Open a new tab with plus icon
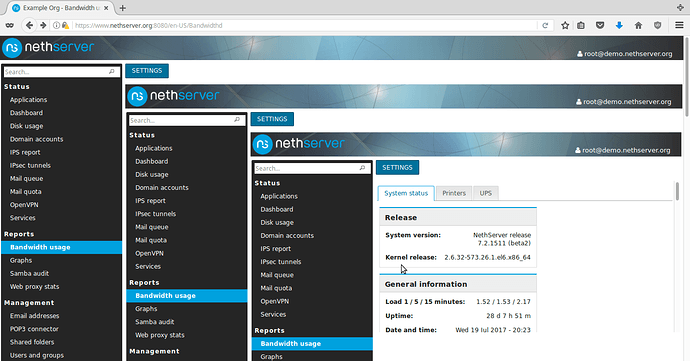This screenshot has height=361, width=690. click(123, 8)
